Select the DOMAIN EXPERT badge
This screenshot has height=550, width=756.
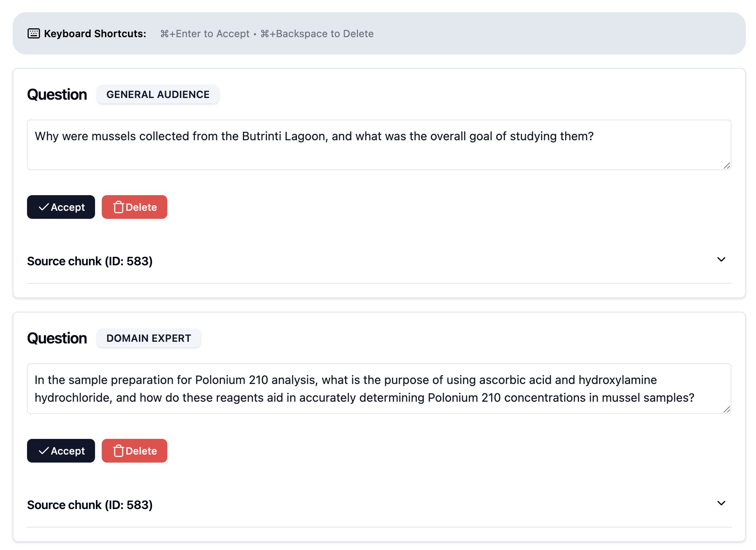(x=149, y=338)
